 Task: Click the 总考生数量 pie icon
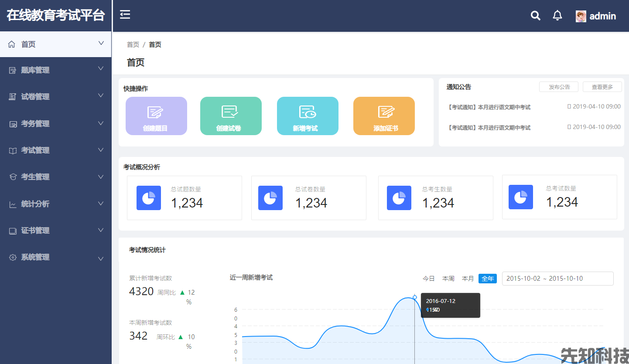[x=399, y=198]
